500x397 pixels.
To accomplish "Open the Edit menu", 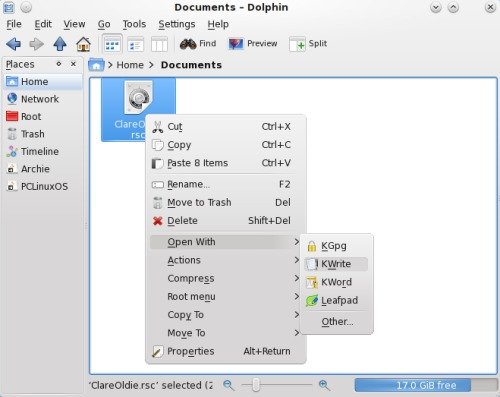I will (43, 24).
